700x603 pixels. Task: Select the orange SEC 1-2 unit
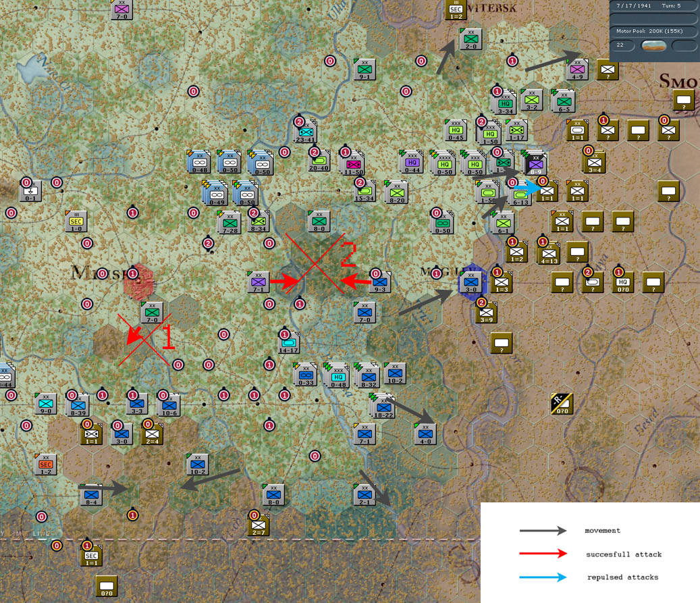click(x=45, y=465)
